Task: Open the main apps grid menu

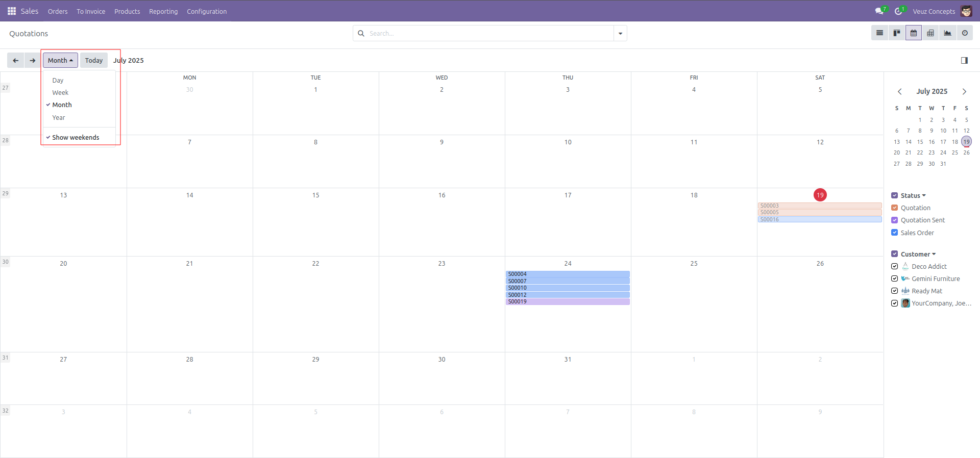Action: [11, 11]
